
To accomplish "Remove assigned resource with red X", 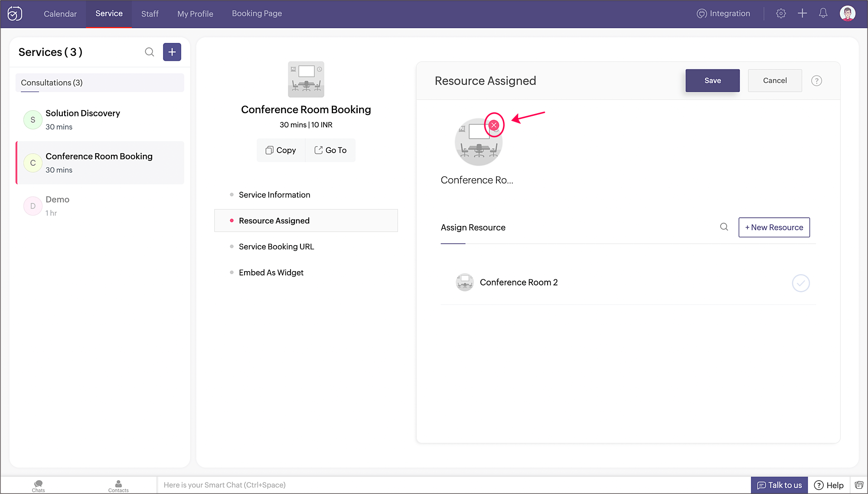I will 494,125.
